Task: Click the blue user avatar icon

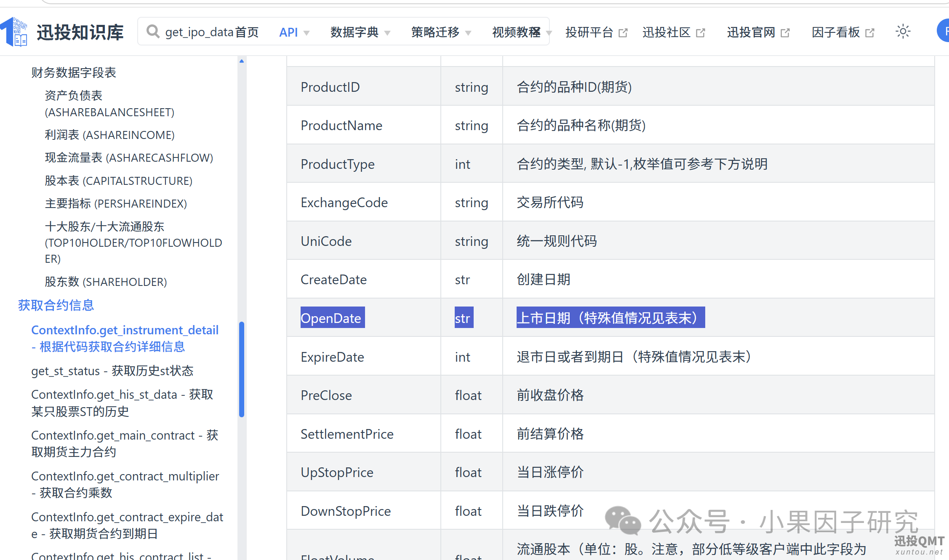Action: [x=943, y=31]
